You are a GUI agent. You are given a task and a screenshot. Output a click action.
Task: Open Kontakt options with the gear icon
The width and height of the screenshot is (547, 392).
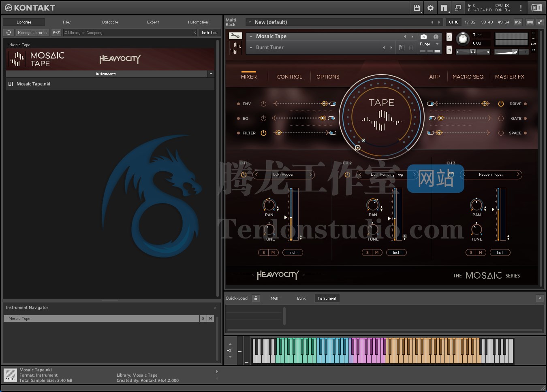tap(430, 8)
